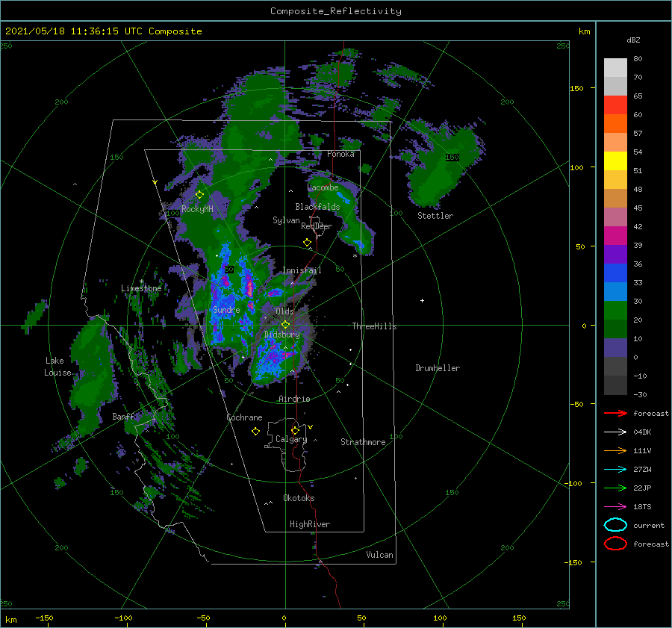
Task: Click the white 04DK arrow icon
Action: (615, 432)
